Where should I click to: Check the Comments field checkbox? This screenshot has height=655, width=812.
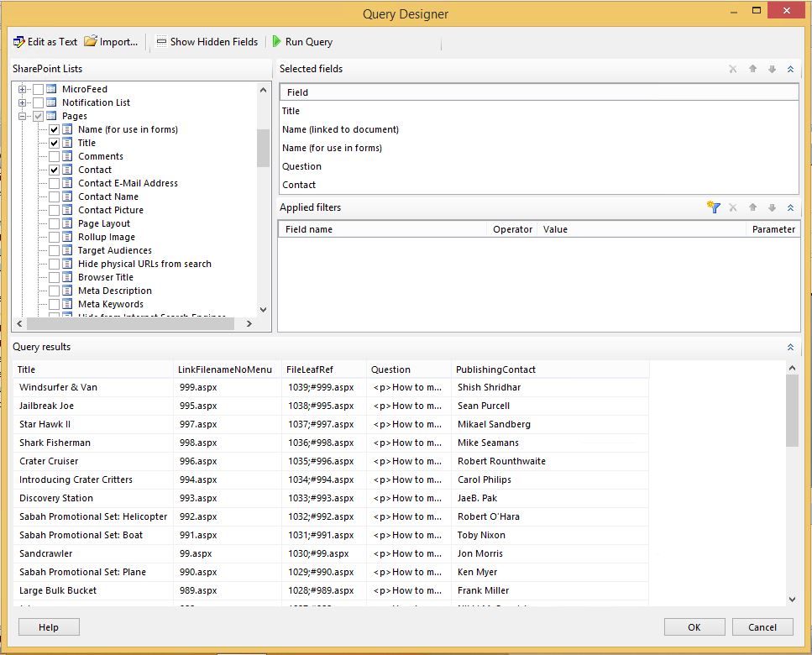[55, 156]
